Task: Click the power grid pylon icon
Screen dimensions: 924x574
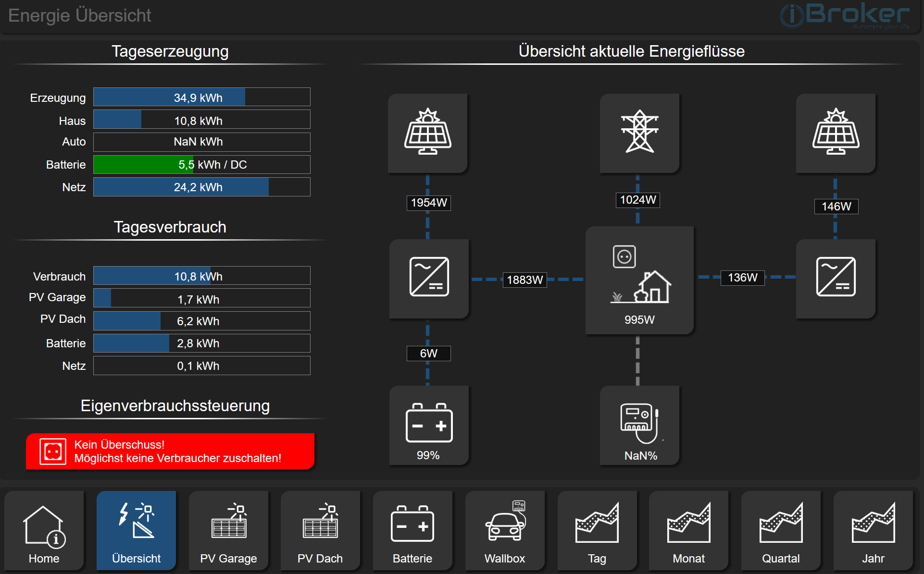Action: click(639, 132)
